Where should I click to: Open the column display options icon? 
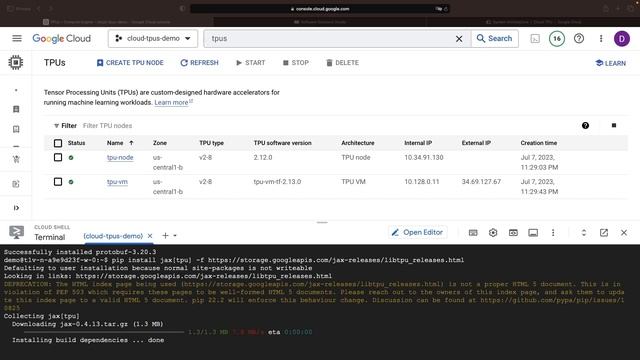click(614, 125)
